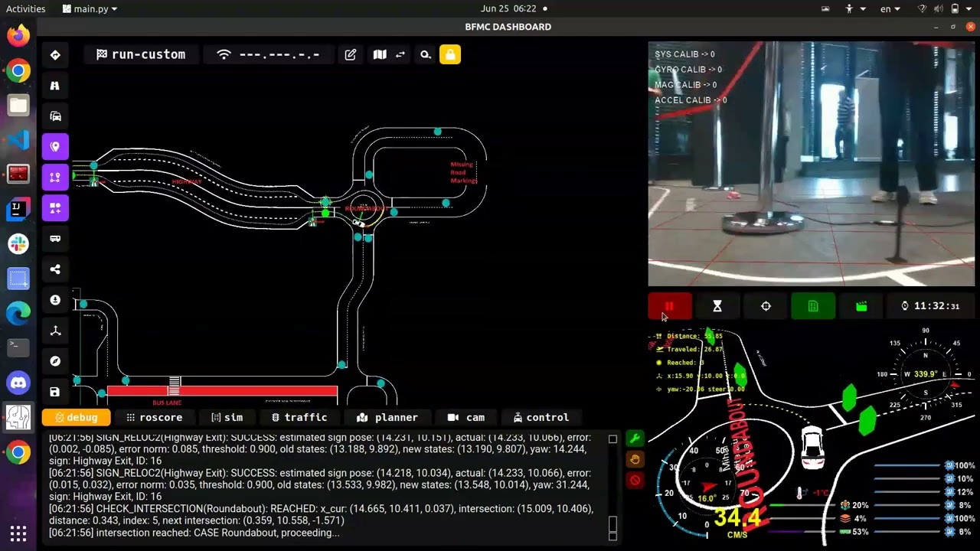The width and height of the screenshot is (980, 551).
Task: Click the BUS LANE label
Action: coord(167,403)
